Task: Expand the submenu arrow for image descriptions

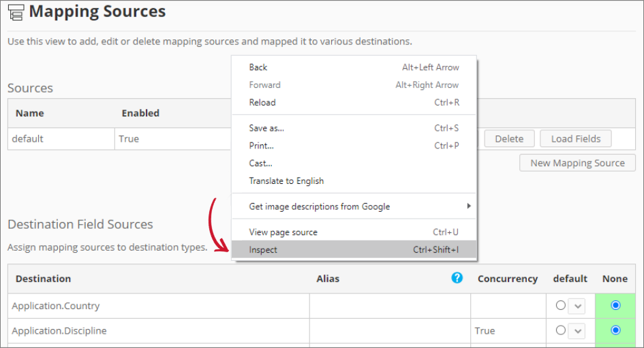Action: tap(469, 206)
